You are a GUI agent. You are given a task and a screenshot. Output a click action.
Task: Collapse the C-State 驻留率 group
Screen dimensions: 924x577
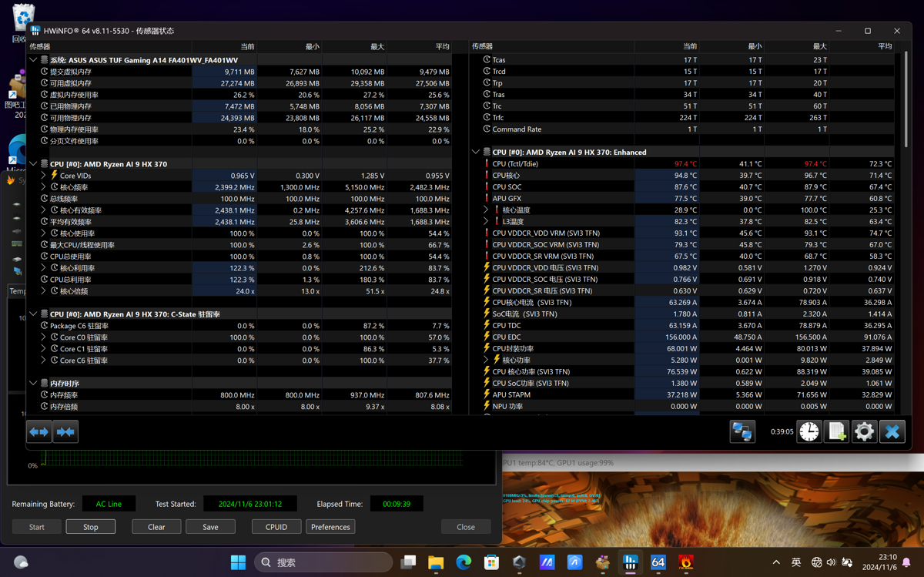click(33, 314)
